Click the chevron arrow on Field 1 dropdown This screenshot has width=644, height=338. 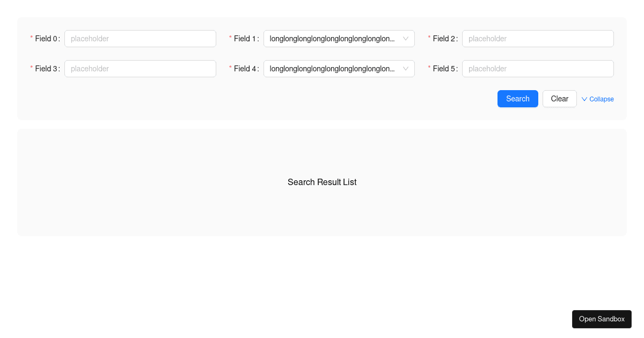click(x=405, y=39)
